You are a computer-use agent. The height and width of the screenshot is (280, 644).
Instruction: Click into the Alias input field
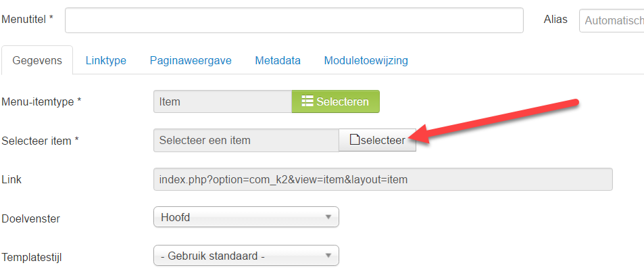coord(612,20)
